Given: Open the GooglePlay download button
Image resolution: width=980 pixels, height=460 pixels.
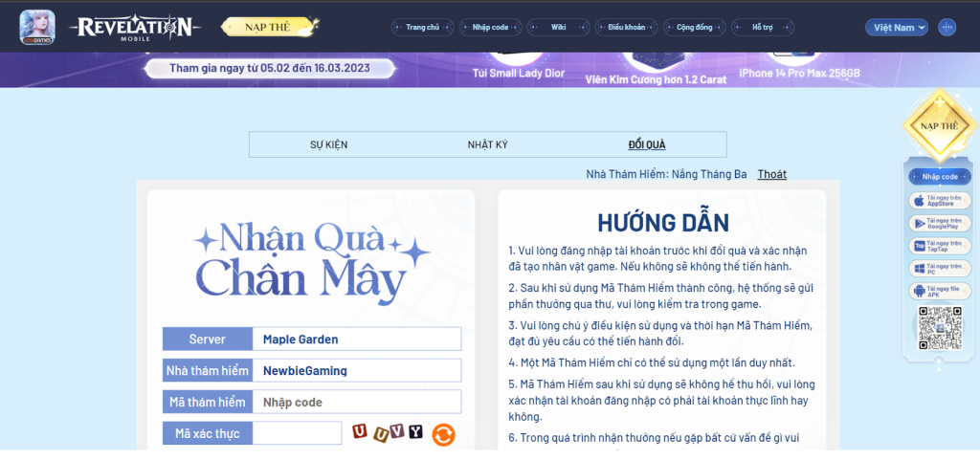Looking at the screenshot, I should pyautogui.click(x=939, y=223).
